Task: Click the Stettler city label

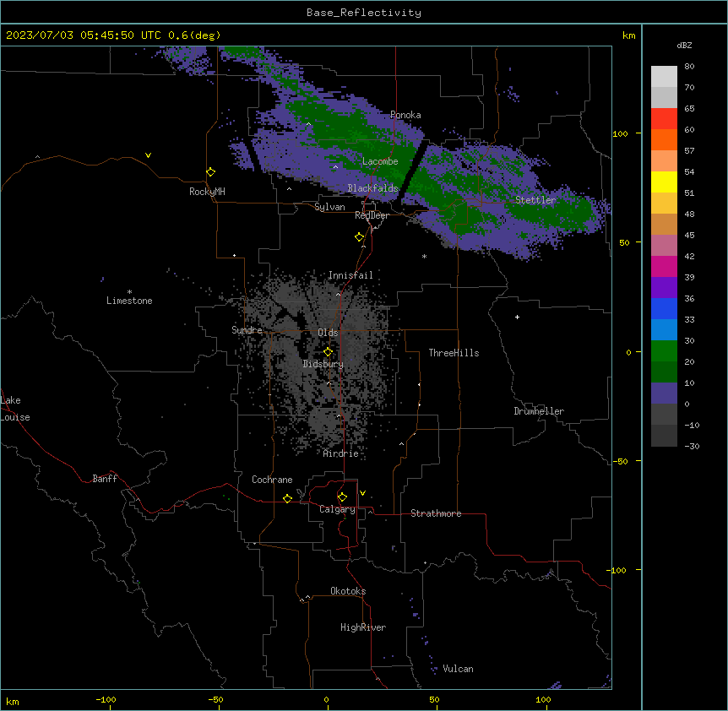Action: [x=535, y=200]
